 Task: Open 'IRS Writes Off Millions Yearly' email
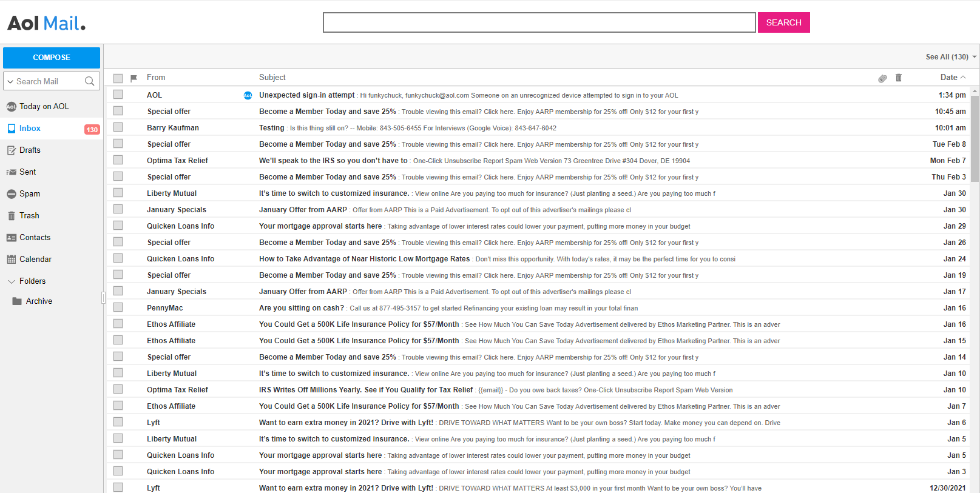[539, 390]
